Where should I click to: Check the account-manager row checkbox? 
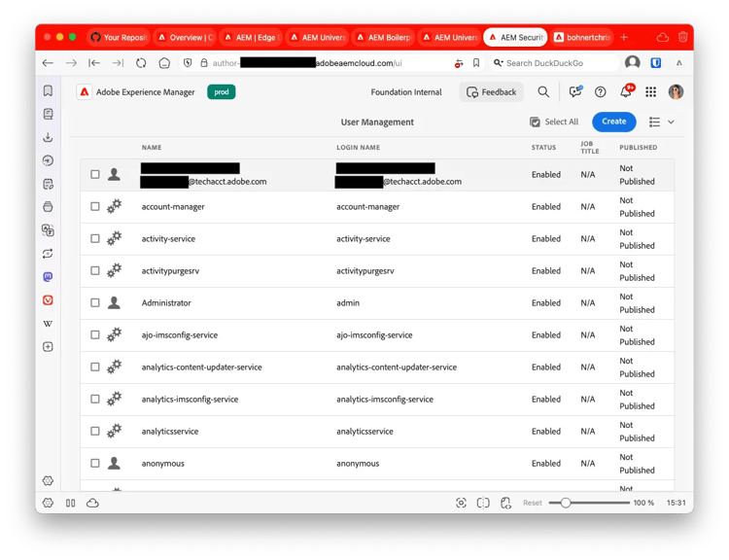coord(95,206)
